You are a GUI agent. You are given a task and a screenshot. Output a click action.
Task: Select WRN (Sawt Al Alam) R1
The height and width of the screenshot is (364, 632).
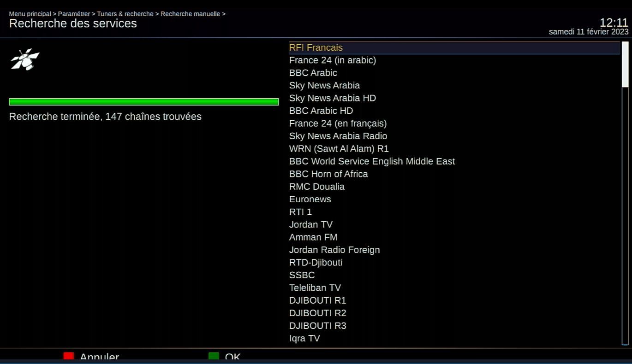click(x=454, y=149)
